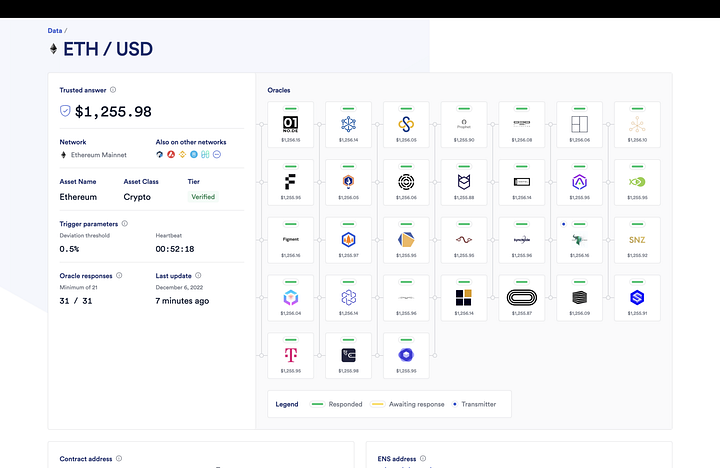Click the Ethereum Mainnet network label
The image size is (720, 468).
click(x=99, y=155)
